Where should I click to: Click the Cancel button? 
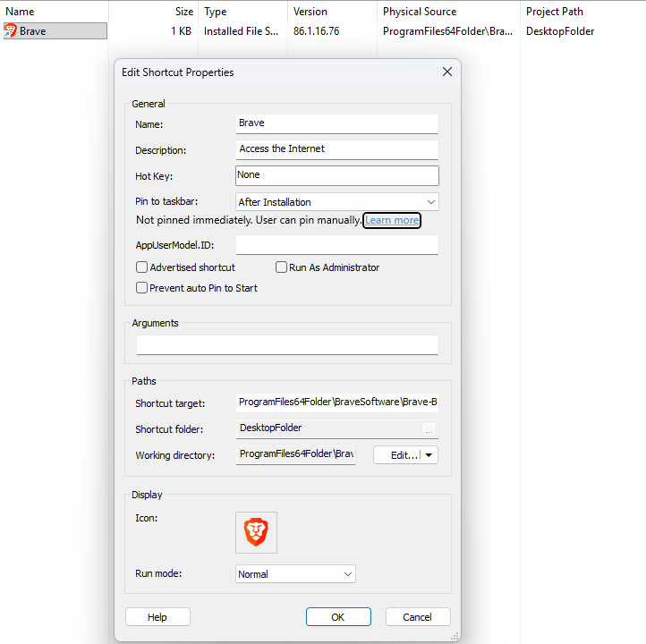click(x=418, y=617)
